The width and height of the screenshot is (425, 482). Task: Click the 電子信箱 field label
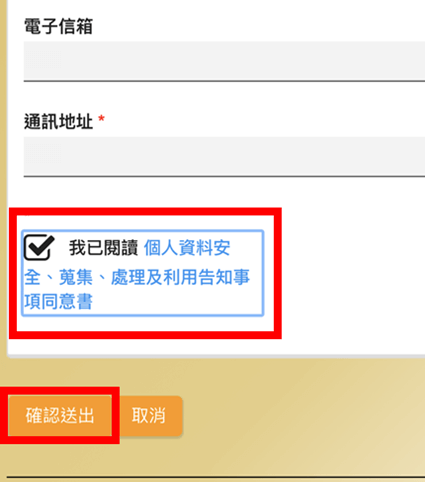[58, 26]
